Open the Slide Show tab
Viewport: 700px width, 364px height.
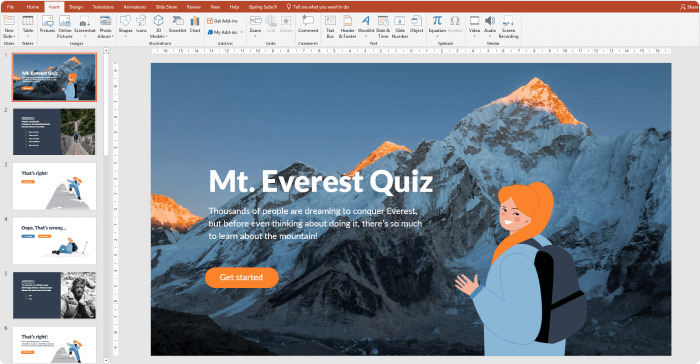coord(167,7)
